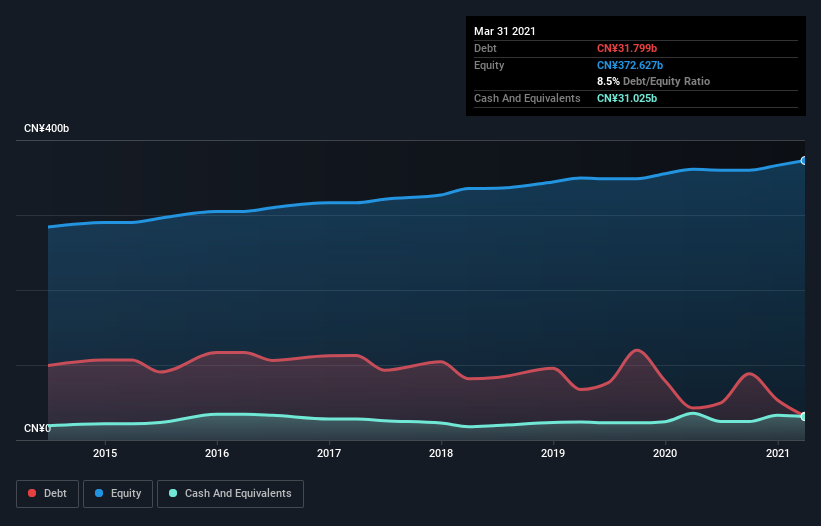The image size is (821, 526).
Task: Click the Equity value CN¥372.627b
Action: coord(630,65)
